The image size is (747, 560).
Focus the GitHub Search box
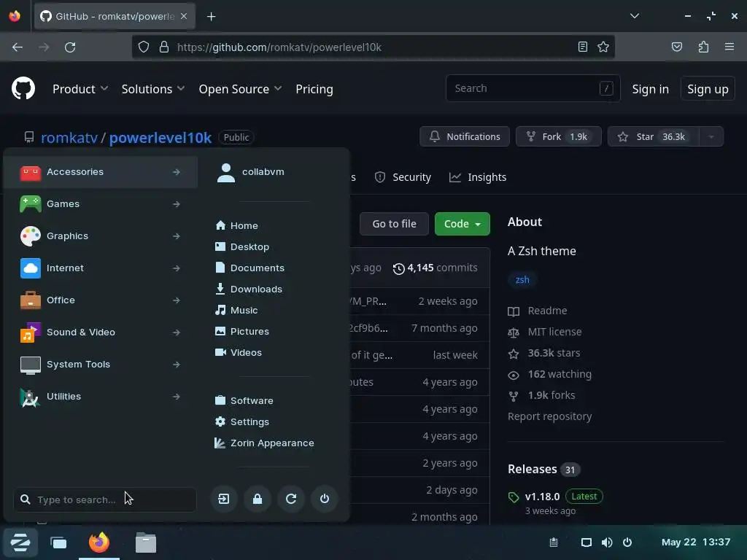[533, 88]
